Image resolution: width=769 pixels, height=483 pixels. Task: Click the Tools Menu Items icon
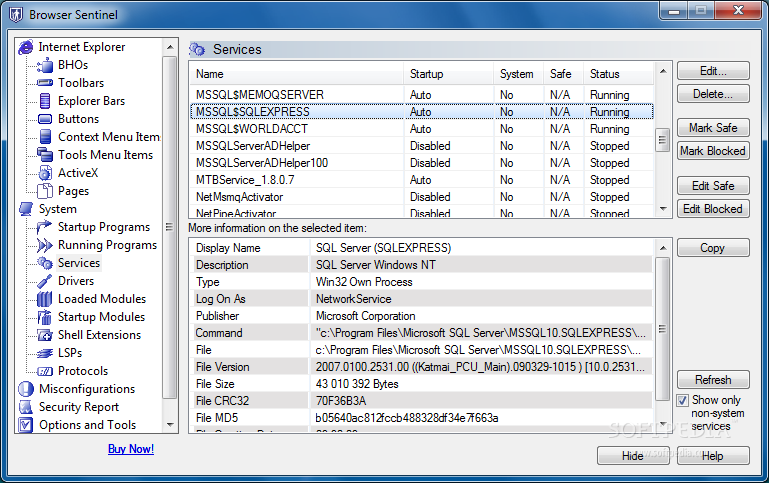(x=45, y=154)
